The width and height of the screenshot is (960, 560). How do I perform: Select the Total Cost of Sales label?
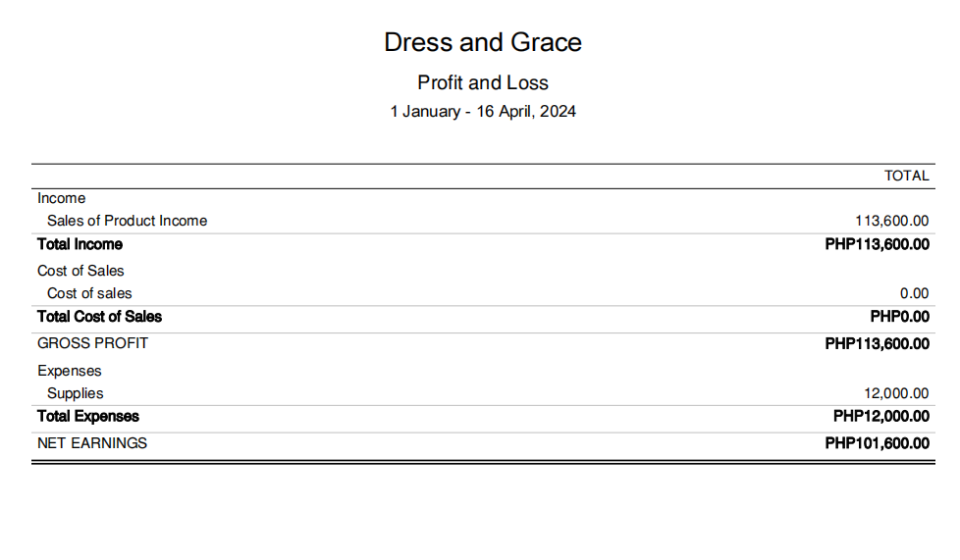point(99,317)
